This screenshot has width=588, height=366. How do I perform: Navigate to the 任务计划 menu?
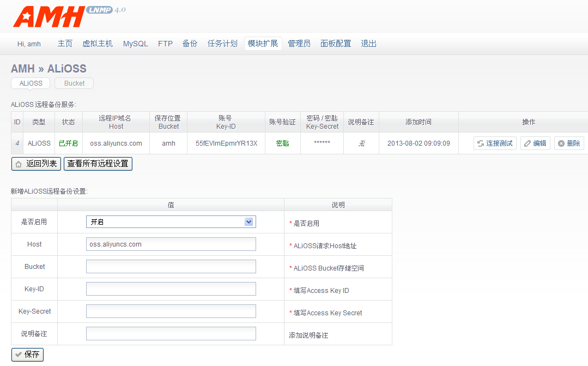pyautogui.click(x=222, y=44)
